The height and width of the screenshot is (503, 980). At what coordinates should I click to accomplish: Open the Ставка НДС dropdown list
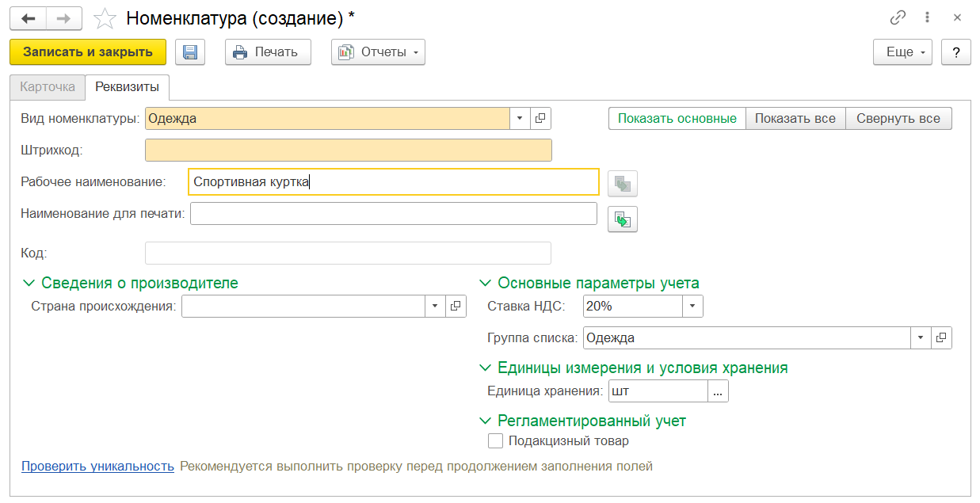[692, 307]
